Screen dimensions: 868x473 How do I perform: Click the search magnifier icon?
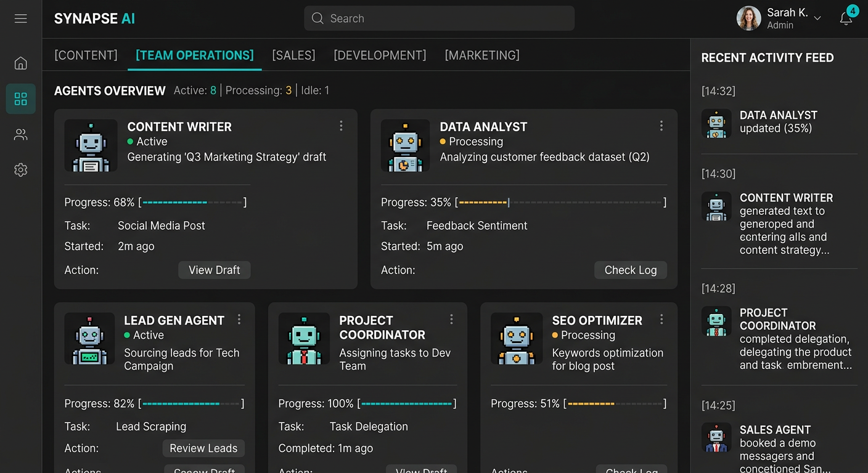click(317, 18)
